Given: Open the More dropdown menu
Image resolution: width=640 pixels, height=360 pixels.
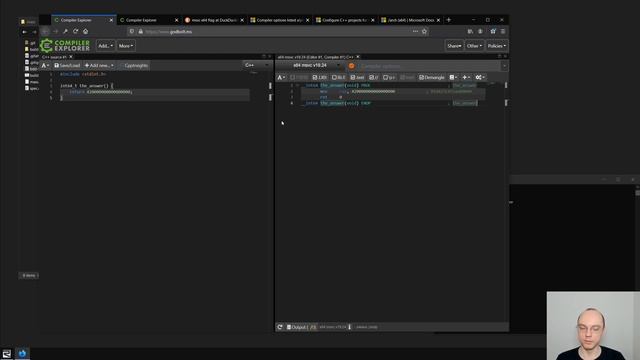Looking at the screenshot, I should pyautogui.click(x=126, y=46).
